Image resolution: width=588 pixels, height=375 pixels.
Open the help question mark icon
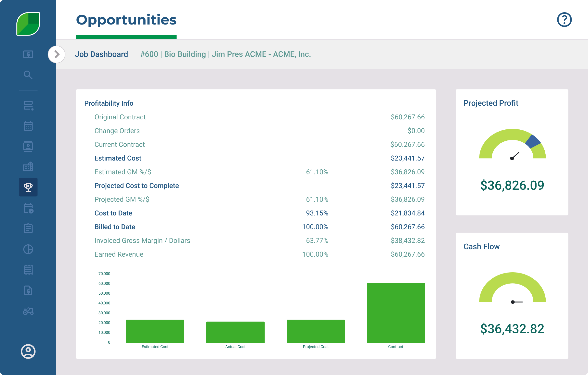click(564, 20)
